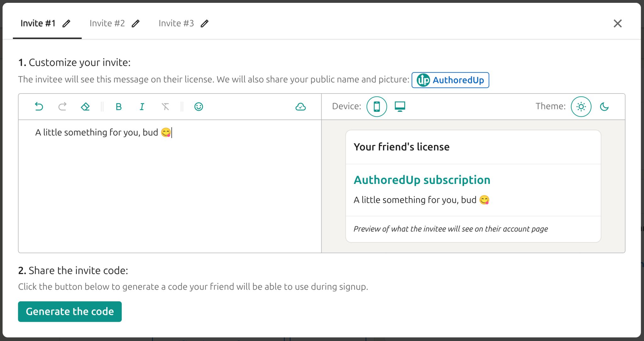Screen dimensions: 644x341
Task: Rename Invite #2 using its pencil icon
Action: pyautogui.click(x=136, y=23)
